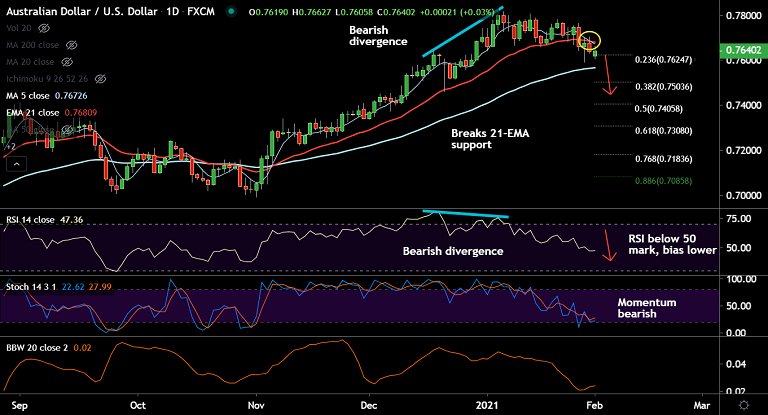Click the MA 20 close legend label
This screenshot has height=415, width=768.
pyautogui.click(x=30, y=62)
